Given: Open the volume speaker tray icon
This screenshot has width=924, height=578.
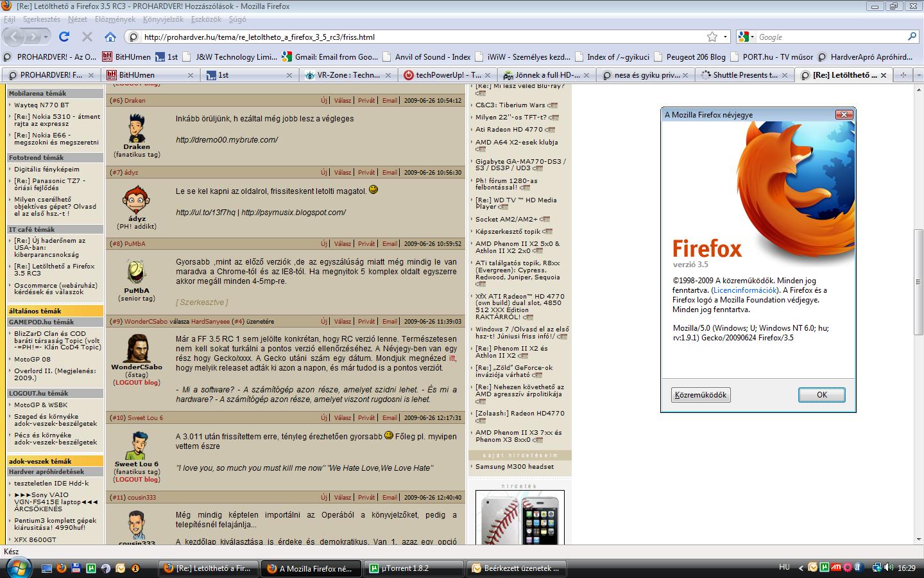Looking at the screenshot, I should click(x=889, y=568).
